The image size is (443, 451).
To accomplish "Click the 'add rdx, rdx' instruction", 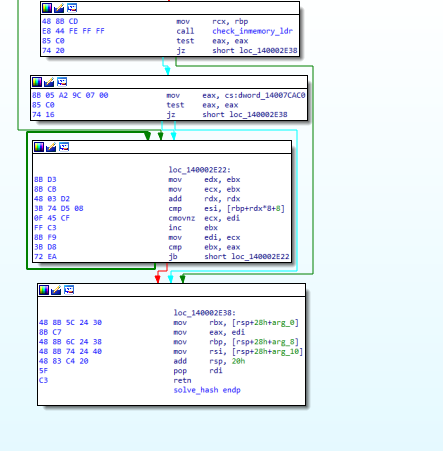I will point(204,199).
